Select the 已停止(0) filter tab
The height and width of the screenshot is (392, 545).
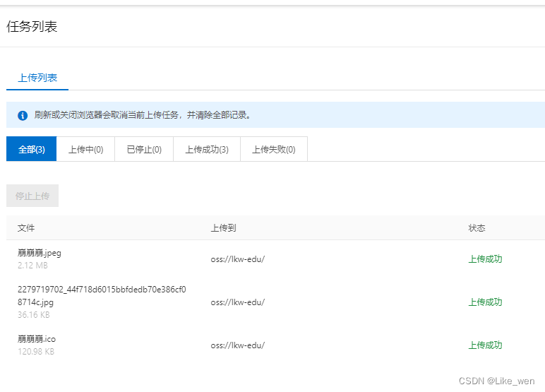point(144,149)
